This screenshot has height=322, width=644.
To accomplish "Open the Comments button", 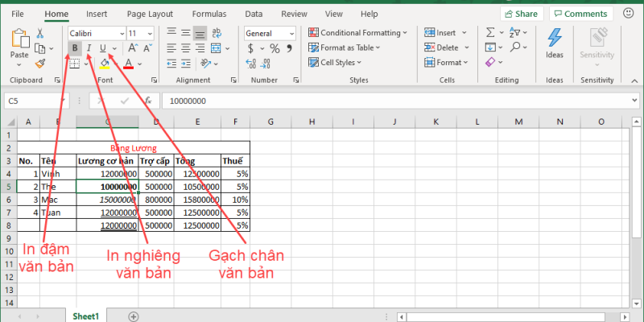I will 580,14.
